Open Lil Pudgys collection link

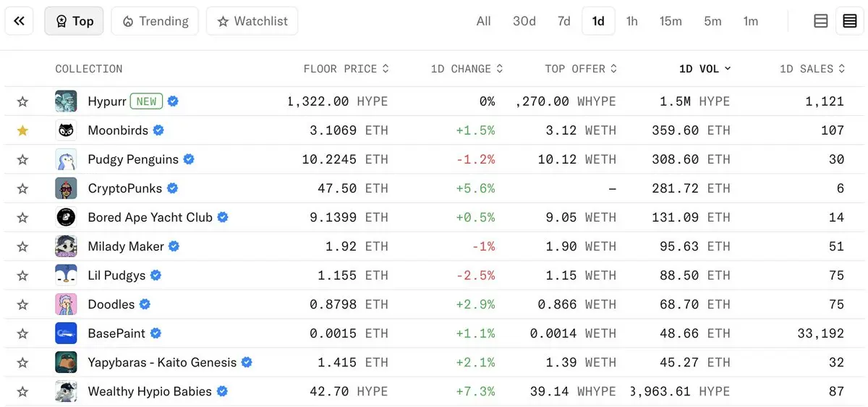pos(116,275)
